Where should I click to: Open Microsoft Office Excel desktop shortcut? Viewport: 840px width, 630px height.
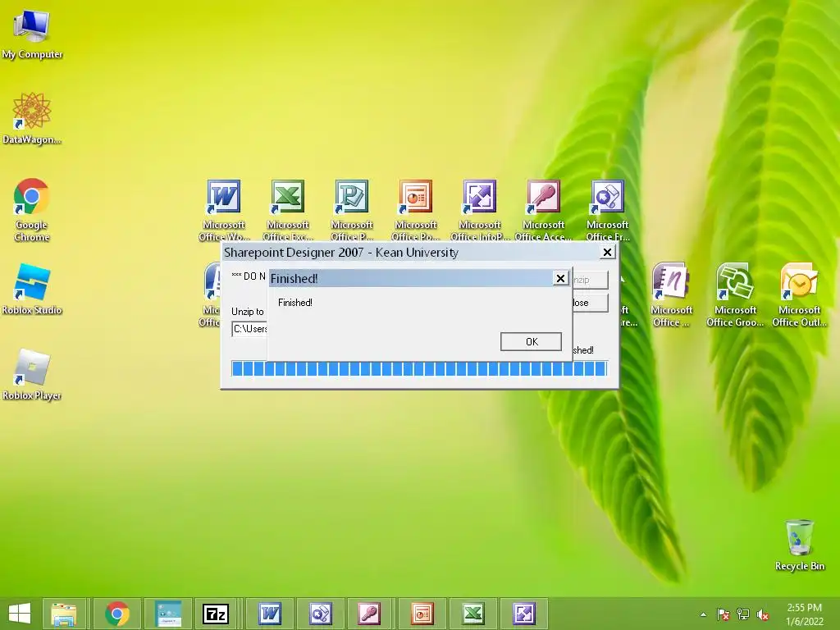(288, 210)
